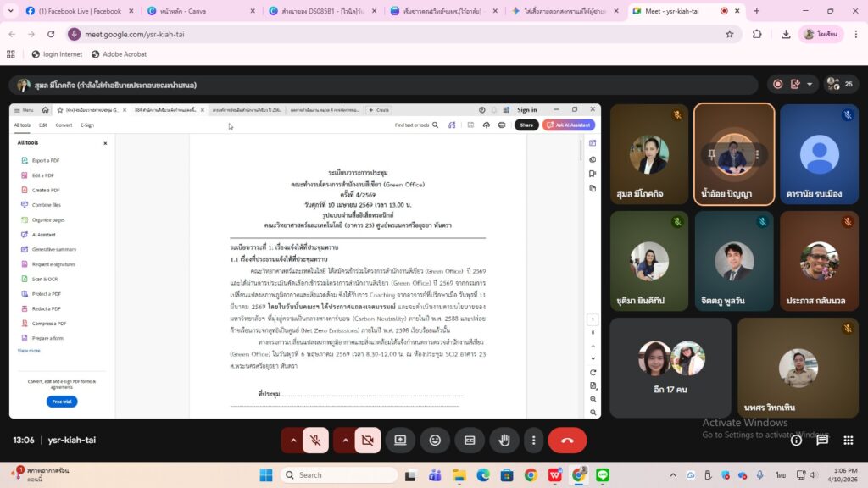Expand the audio settings chevron

tap(293, 441)
